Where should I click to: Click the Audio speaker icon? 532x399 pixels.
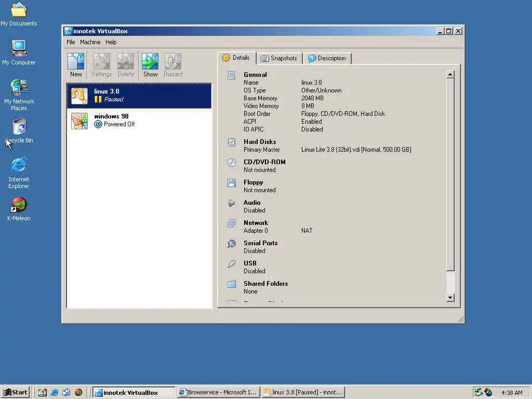point(231,203)
